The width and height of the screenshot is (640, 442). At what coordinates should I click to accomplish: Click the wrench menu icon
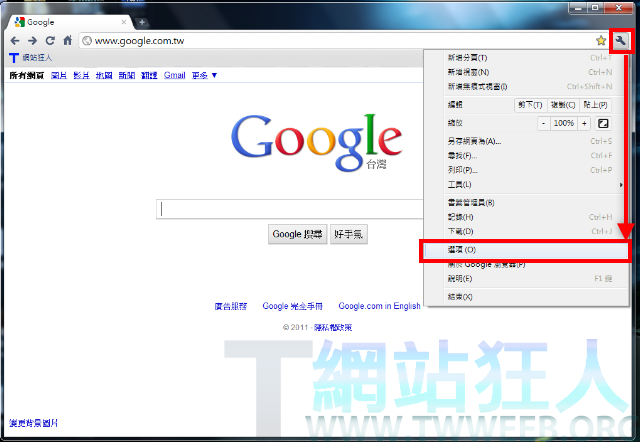coord(620,40)
